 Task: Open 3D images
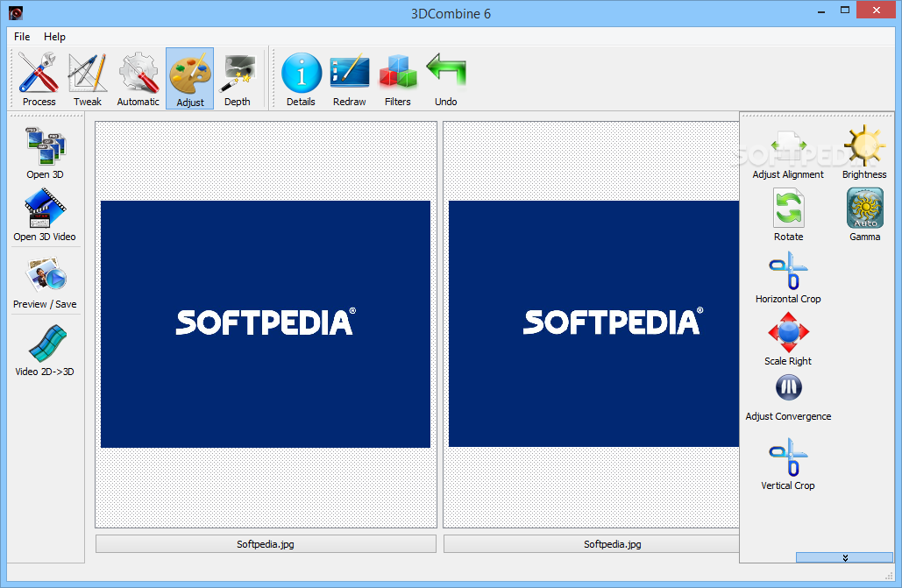[x=45, y=153]
